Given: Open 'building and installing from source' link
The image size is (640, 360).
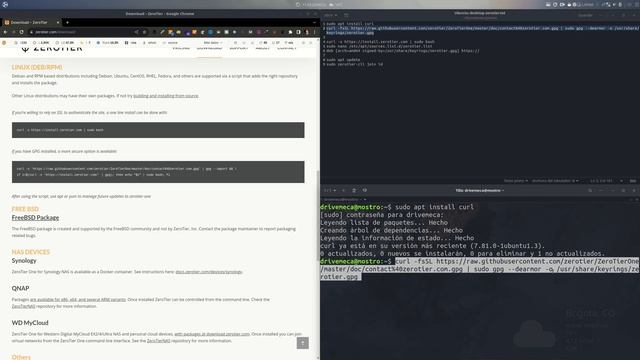Looking at the screenshot, I should [166, 96].
